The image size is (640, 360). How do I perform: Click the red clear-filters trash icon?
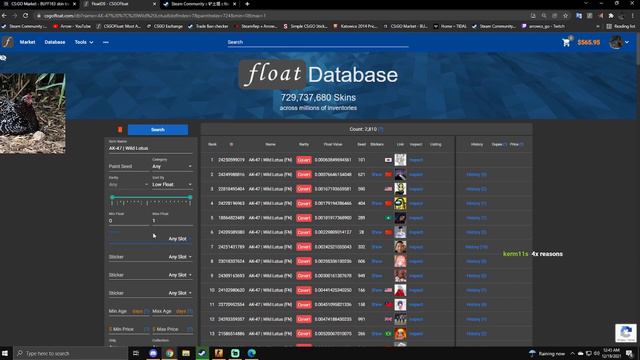click(x=120, y=130)
